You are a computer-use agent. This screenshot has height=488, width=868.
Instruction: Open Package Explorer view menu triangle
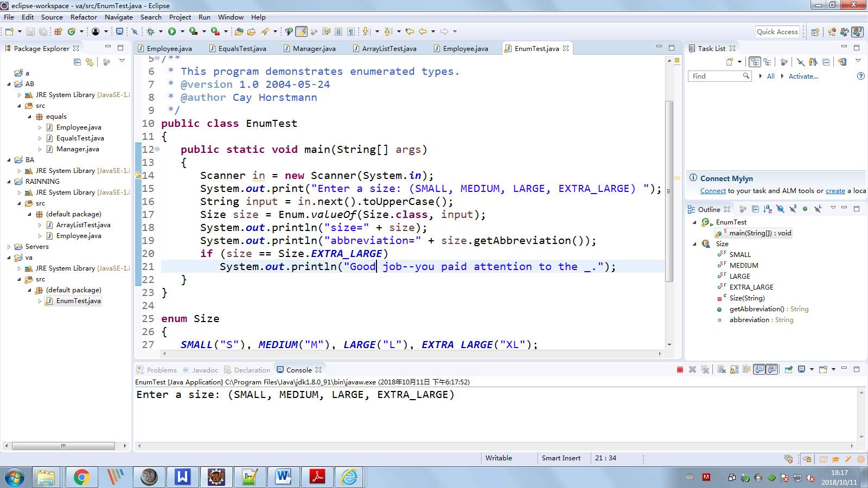click(122, 61)
